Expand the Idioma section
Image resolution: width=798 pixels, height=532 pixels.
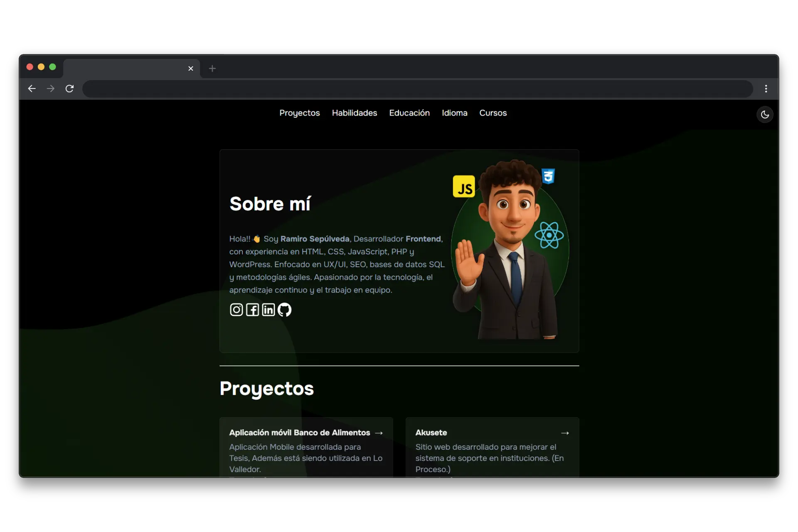[x=454, y=113]
